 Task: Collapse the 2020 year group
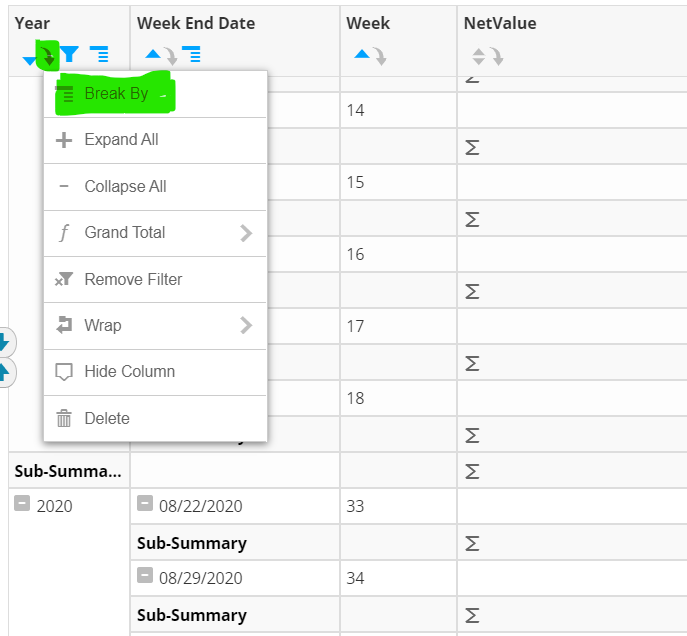[x=22, y=503]
